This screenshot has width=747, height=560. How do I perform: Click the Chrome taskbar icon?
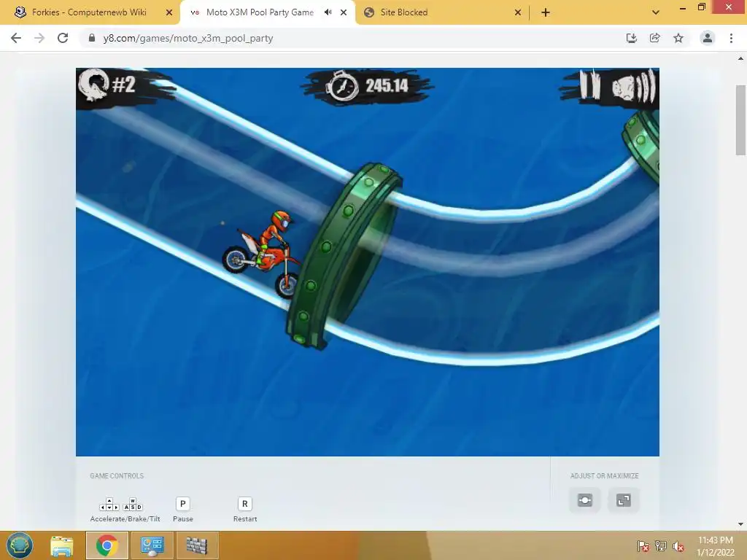coord(107,545)
